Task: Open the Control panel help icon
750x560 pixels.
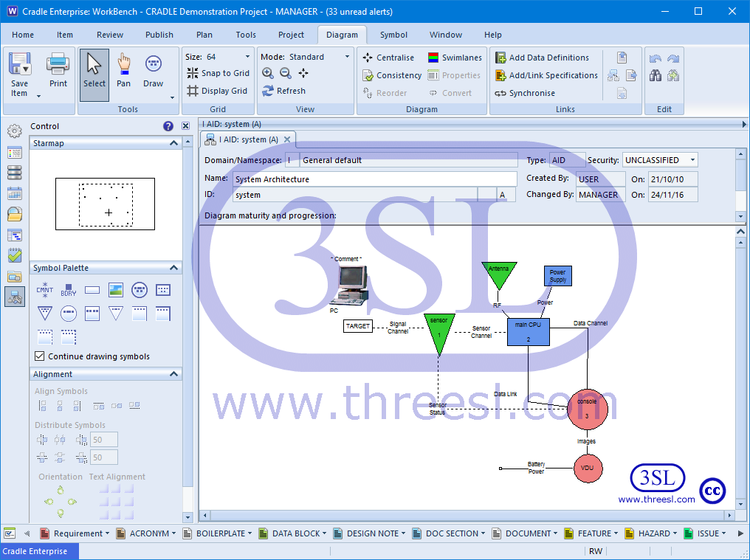Action: point(168,126)
